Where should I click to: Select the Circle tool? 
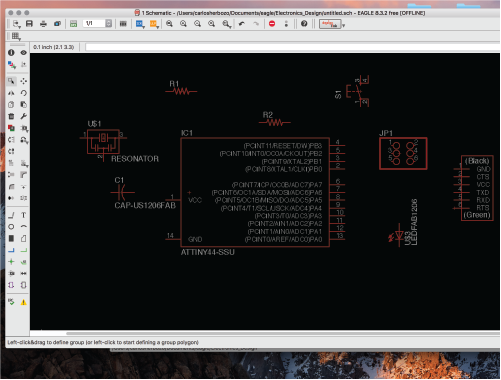11,227
